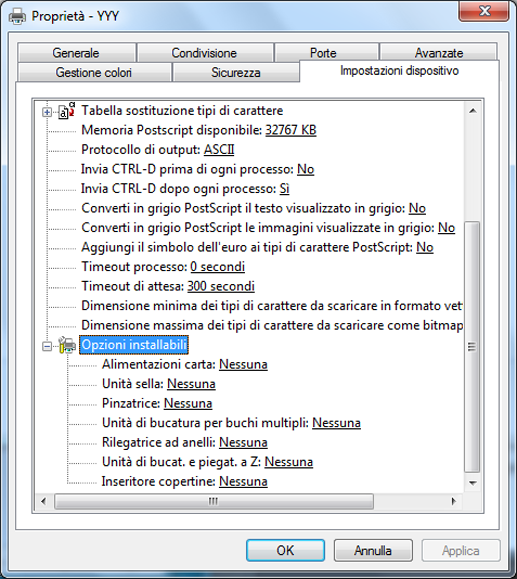
Task: Select the Alimentazioni carta label
Action: pos(159,364)
